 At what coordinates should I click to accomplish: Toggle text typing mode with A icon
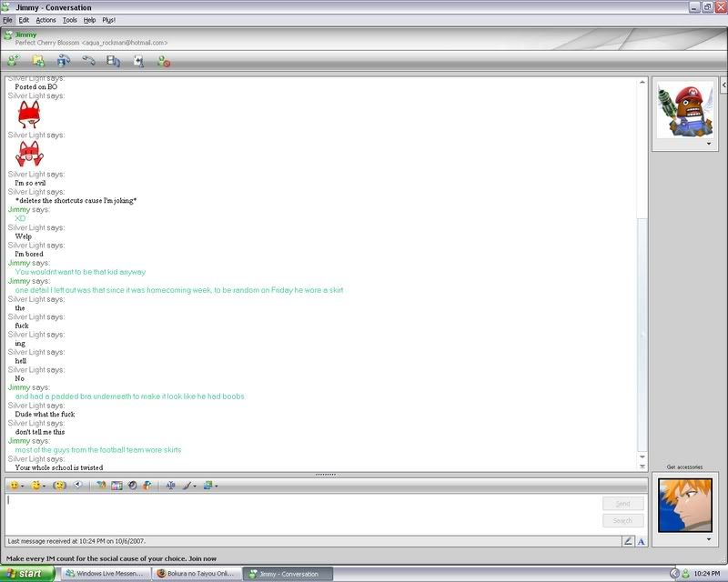click(641, 541)
